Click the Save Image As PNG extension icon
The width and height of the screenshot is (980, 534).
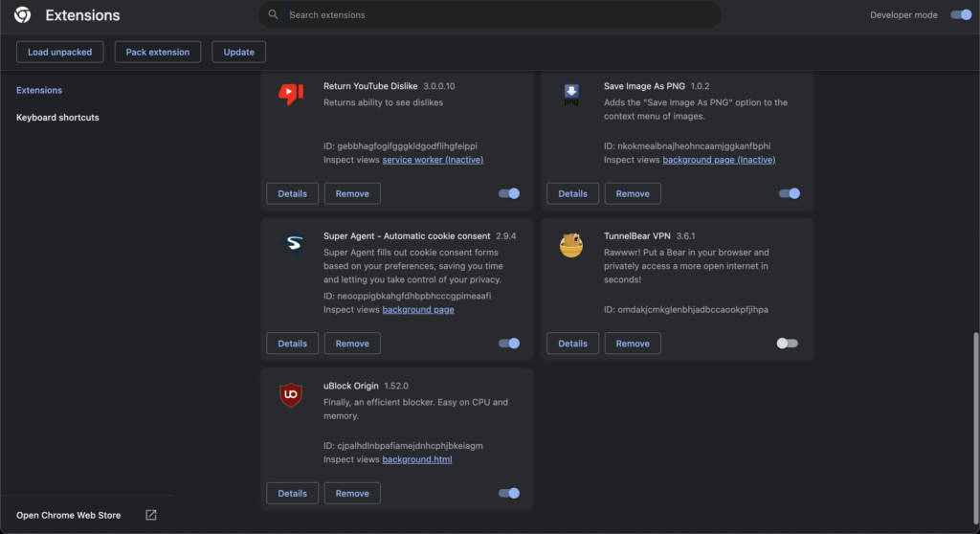coord(571,95)
